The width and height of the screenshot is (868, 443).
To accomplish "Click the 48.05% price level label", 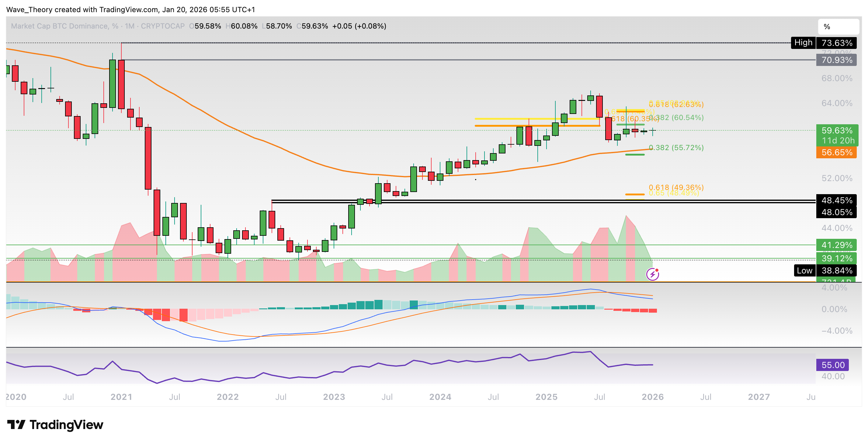I will coord(836,212).
